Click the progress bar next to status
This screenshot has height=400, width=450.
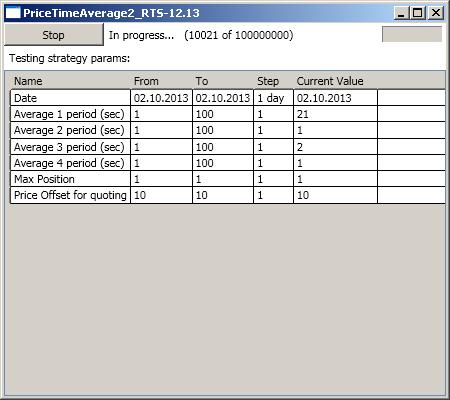pos(412,35)
